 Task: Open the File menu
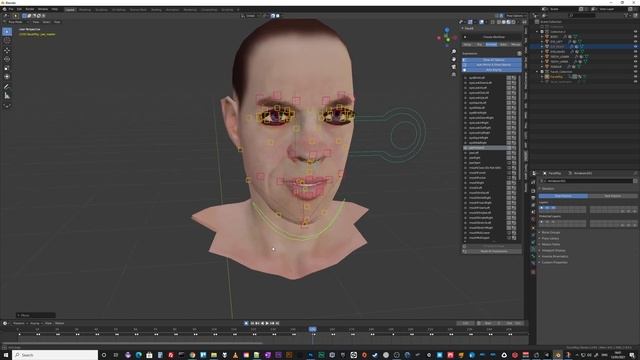(x=11, y=9)
